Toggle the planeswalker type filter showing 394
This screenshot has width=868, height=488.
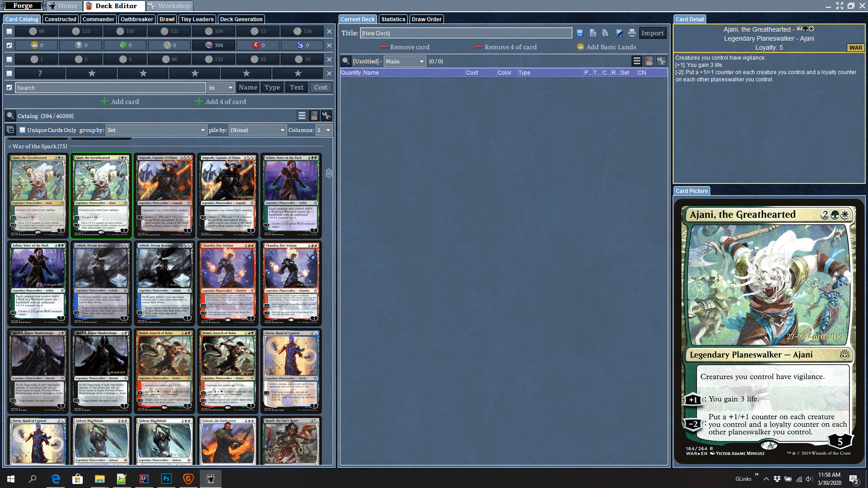pyautogui.click(x=214, y=45)
